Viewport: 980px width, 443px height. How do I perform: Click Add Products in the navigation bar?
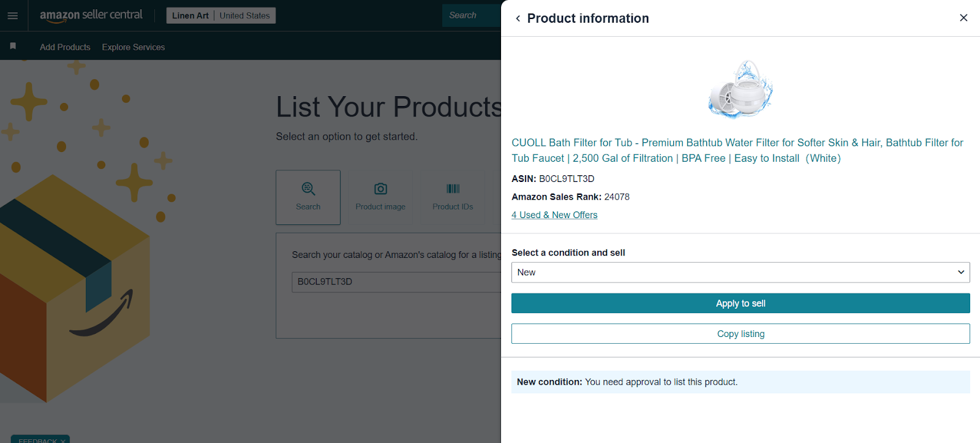click(65, 47)
